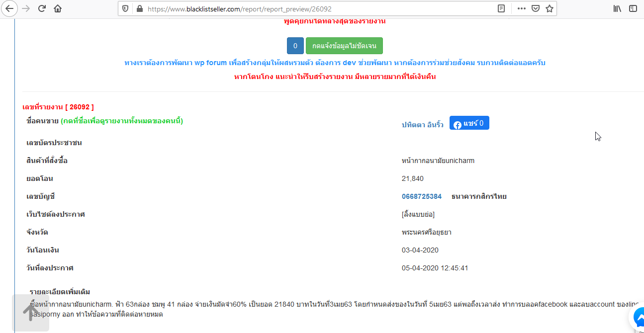Save this page to Pocket
Image resolution: width=644 pixels, height=333 pixels.
point(536,8)
